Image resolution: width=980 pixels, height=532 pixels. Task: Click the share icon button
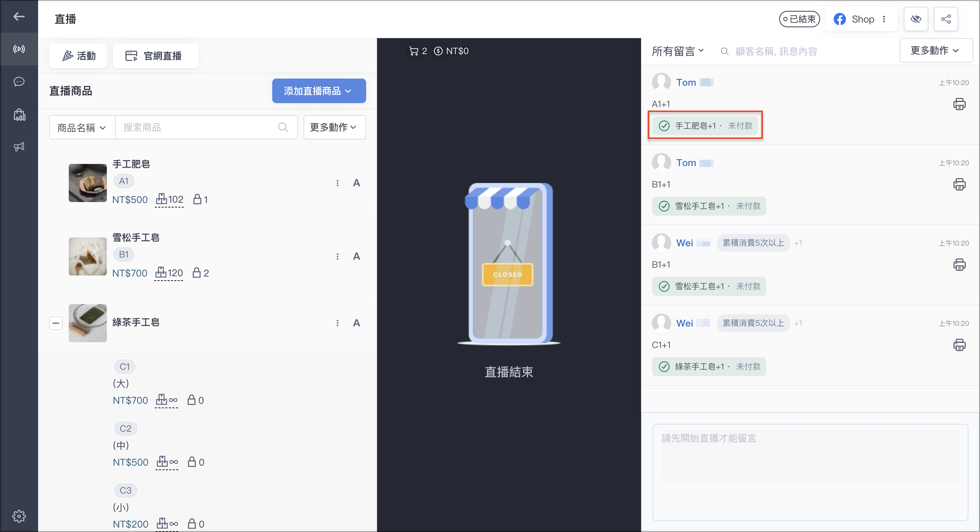946,19
